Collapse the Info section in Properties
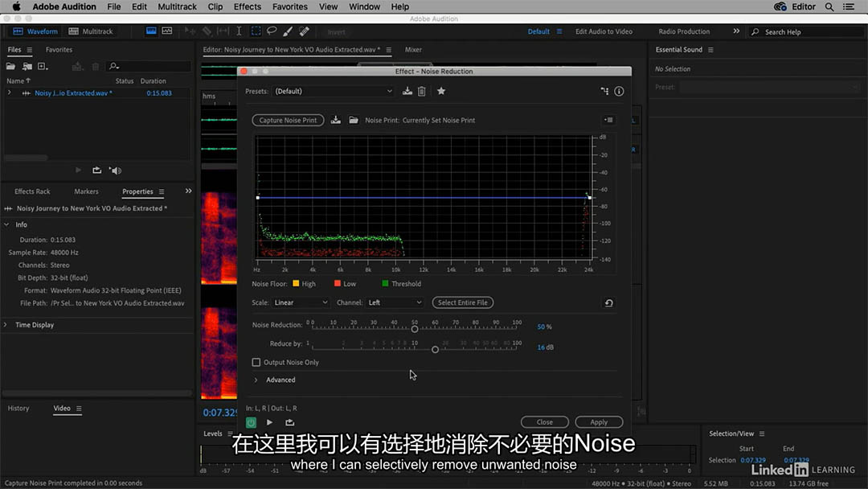Screen dimensions: 868x489 [x=6, y=225]
